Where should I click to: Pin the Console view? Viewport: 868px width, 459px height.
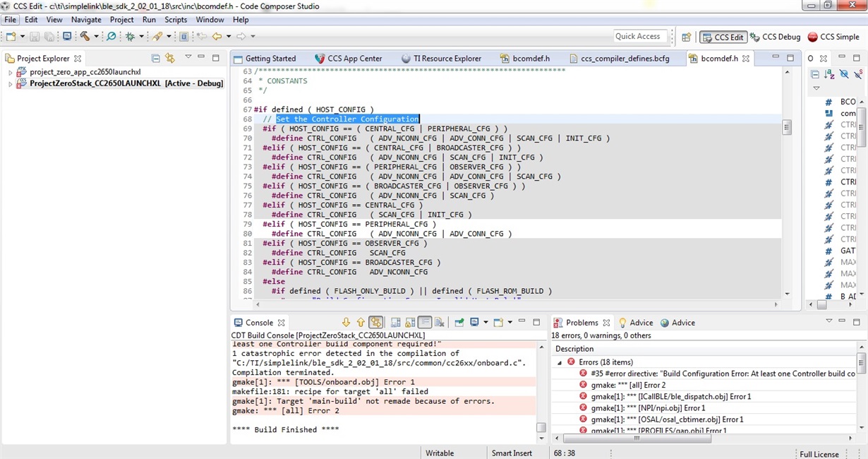tap(459, 323)
